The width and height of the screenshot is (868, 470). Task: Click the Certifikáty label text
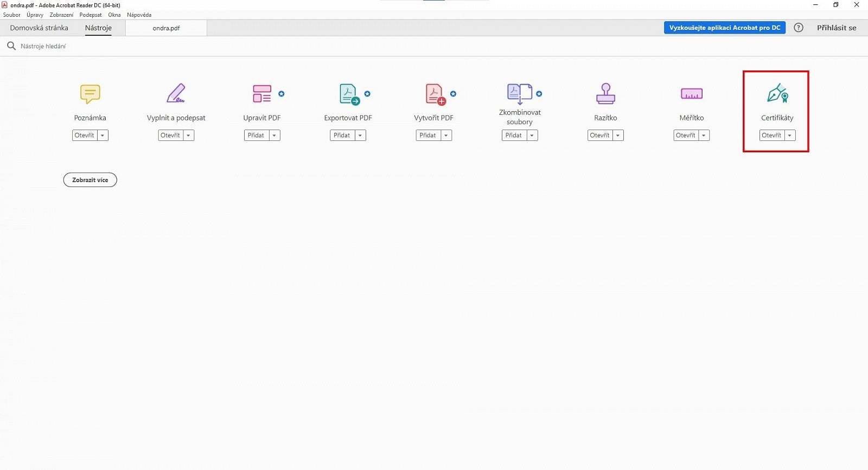tap(777, 118)
